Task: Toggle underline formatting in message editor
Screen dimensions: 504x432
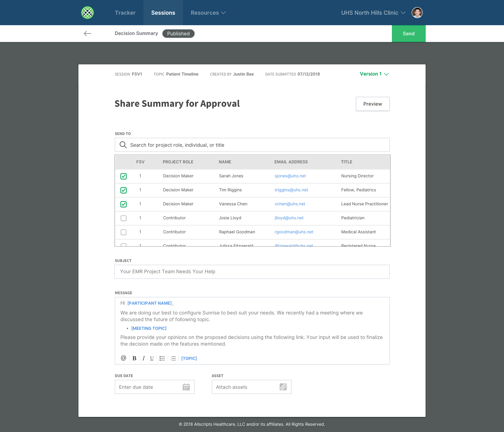Action: point(152,358)
